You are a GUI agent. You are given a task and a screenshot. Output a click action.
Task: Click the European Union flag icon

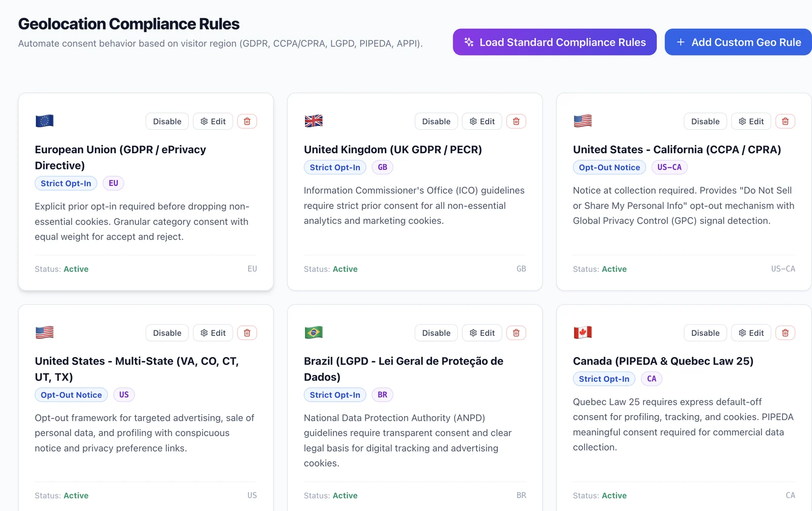click(45, 121)
